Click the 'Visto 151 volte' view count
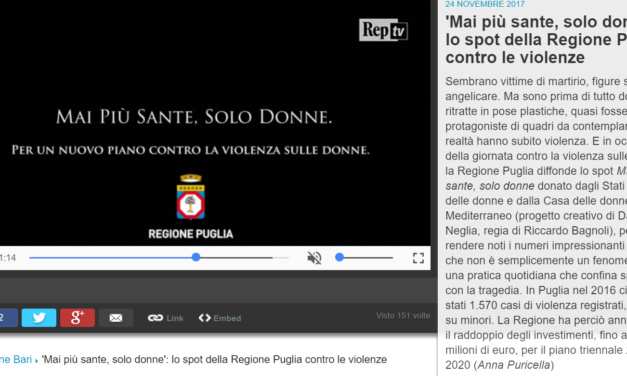The height and width of the screenshot is (376, 627). [403, 316]
